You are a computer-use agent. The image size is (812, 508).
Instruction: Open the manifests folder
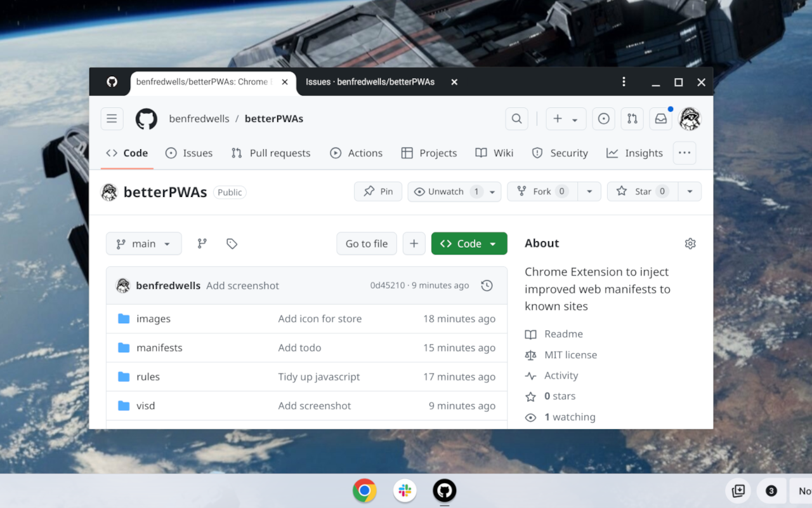point(159,347)
